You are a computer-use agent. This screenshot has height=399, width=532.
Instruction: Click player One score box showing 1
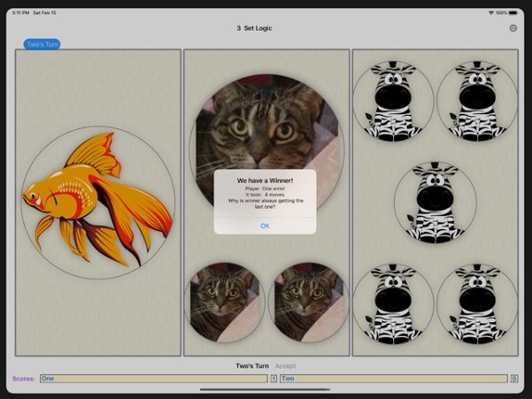(x=273, y=379)
